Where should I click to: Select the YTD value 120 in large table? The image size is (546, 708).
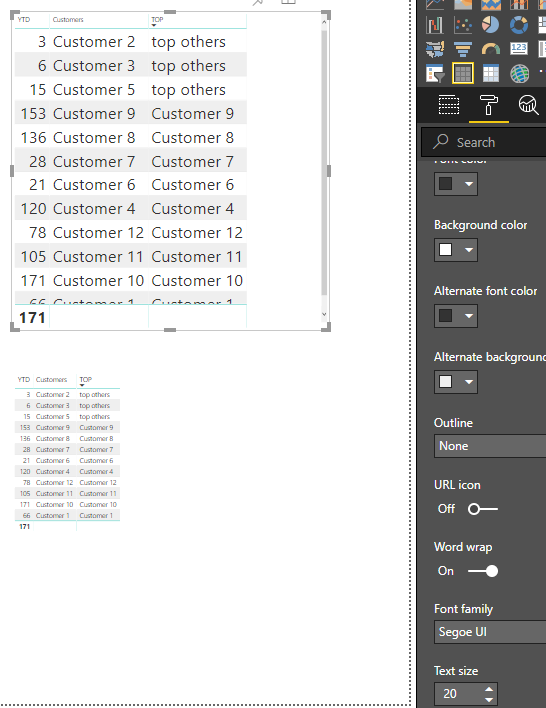click(33, 209)
